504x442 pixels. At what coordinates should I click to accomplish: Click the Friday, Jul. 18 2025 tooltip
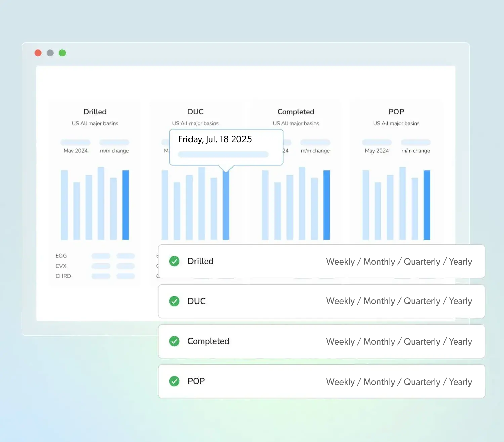pyautogui.click(x=226, y=147)
